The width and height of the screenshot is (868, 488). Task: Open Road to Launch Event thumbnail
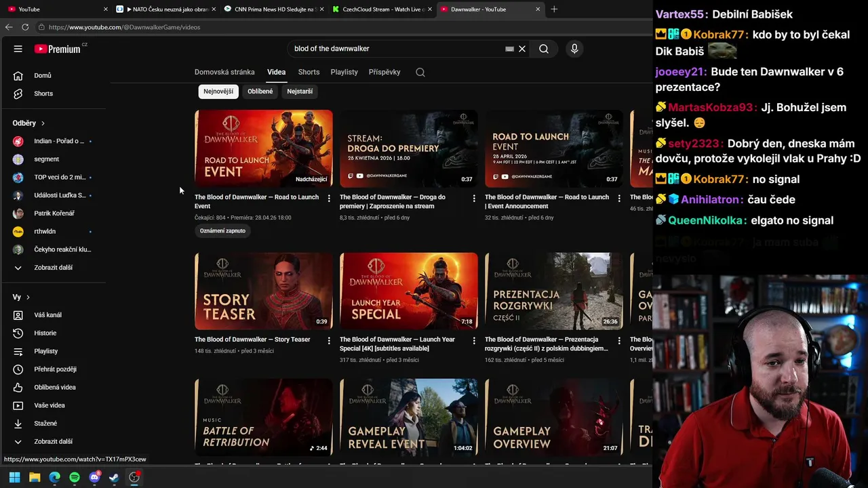264,148
